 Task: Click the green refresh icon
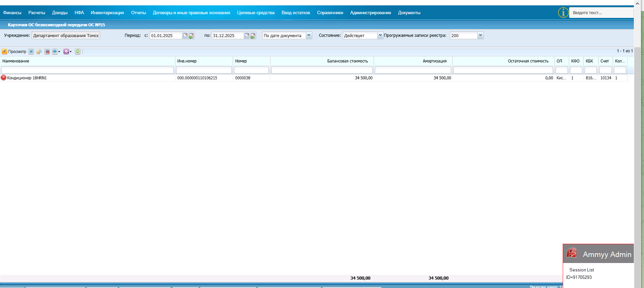click(x=78, y=51)
